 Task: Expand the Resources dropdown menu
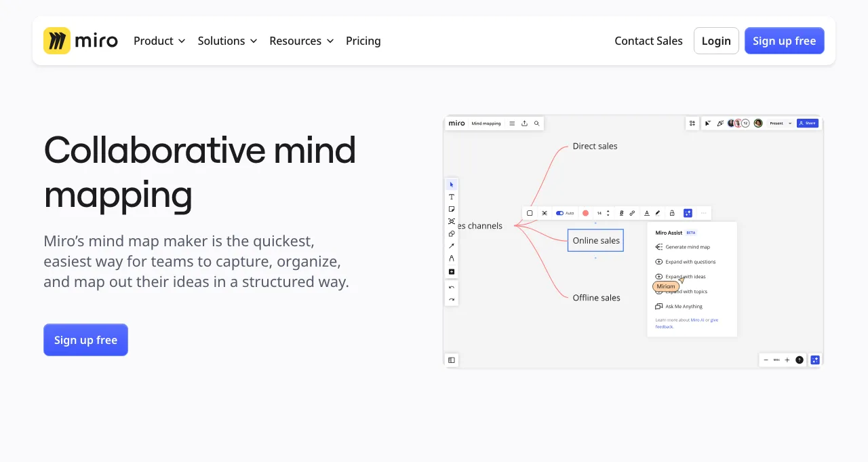pyautogui.click(x=302, y=41)
